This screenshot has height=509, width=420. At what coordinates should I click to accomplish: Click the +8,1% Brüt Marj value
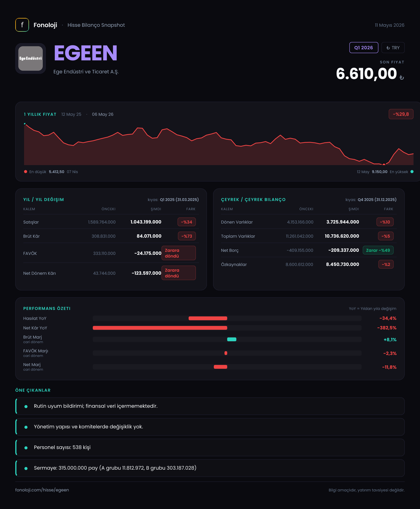click(x=390, y=340)
